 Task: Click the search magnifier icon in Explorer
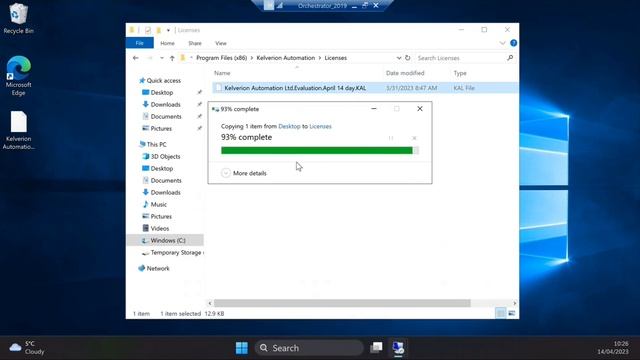click(510, 58)
